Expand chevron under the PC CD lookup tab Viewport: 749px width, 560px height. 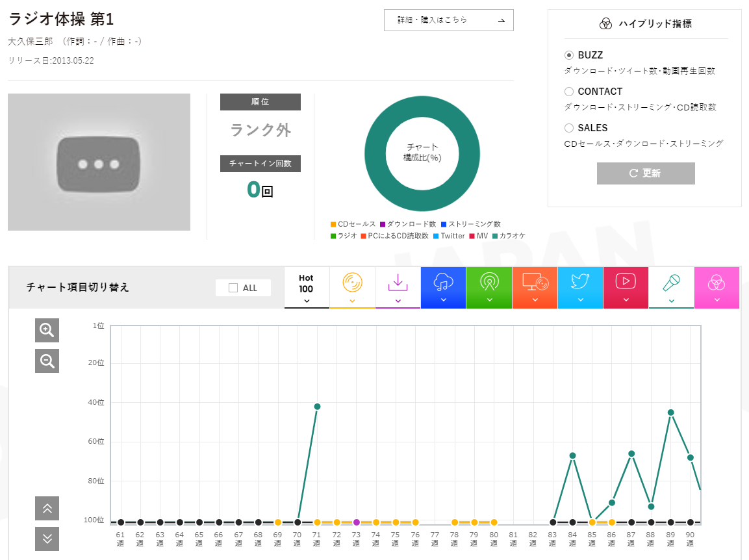coord(535,300)
